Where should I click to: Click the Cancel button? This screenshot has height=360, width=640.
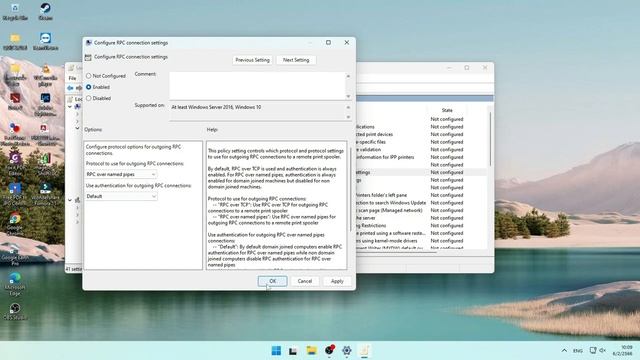pyautogui.click(x=304, y=281)
